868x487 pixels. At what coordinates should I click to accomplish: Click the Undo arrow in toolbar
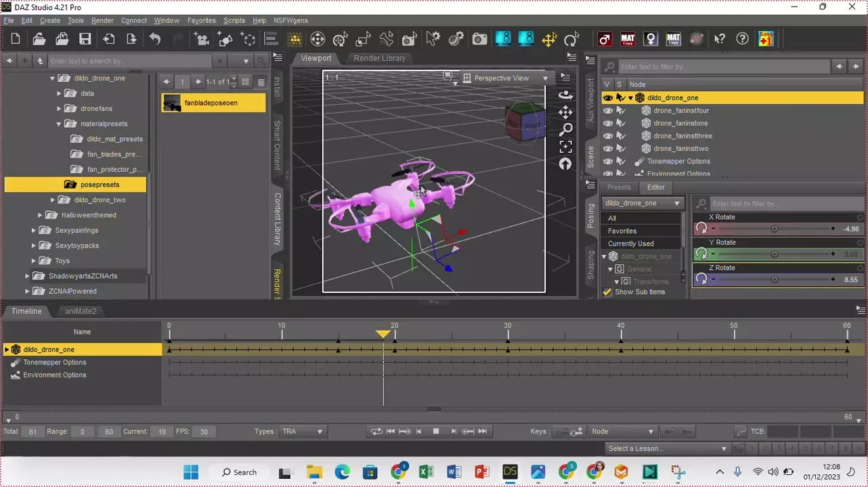(155, 39)
